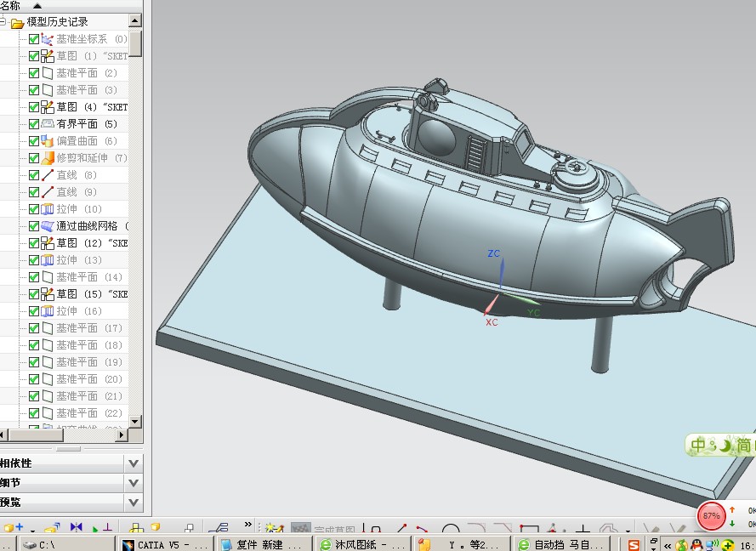Disable the 基准平面 (17) checkbox
The image size is (756, 551).
pos(34,328)
